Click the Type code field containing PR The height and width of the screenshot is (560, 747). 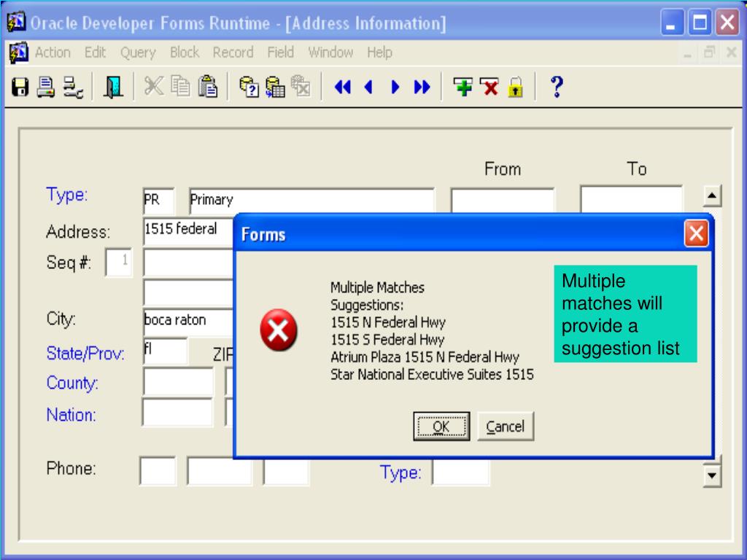pyautogui.click(x=158, y=200)
